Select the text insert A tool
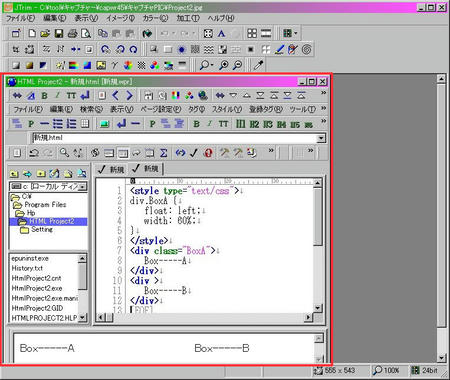450x380 pixels. point(221,33)
